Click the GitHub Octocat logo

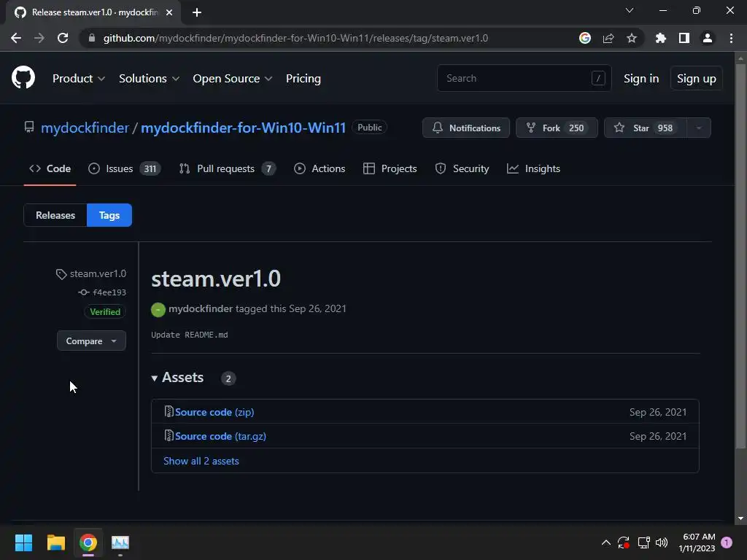click(x=23, y=77)
